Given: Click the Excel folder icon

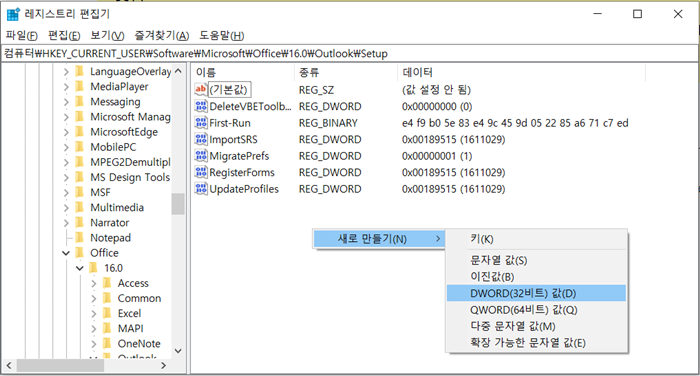Looking at the screenshot, I should tap(107, 313).
